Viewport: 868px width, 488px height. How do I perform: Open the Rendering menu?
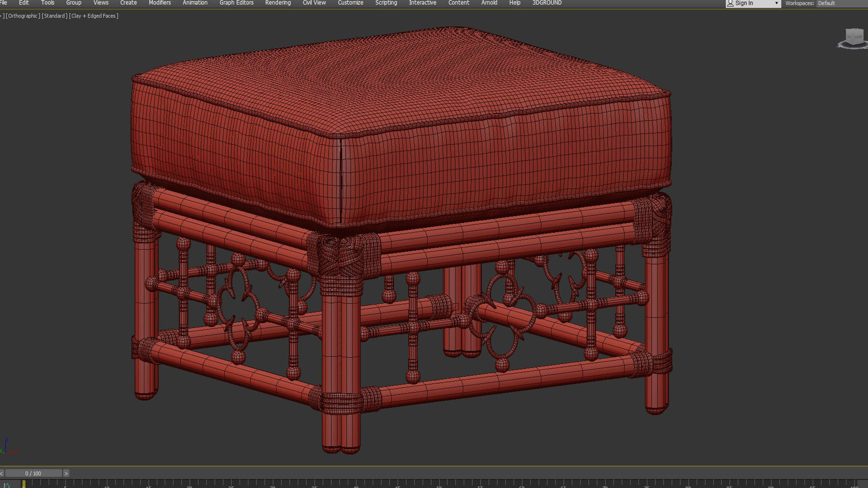pyautogui.click(x=278, y=3)
